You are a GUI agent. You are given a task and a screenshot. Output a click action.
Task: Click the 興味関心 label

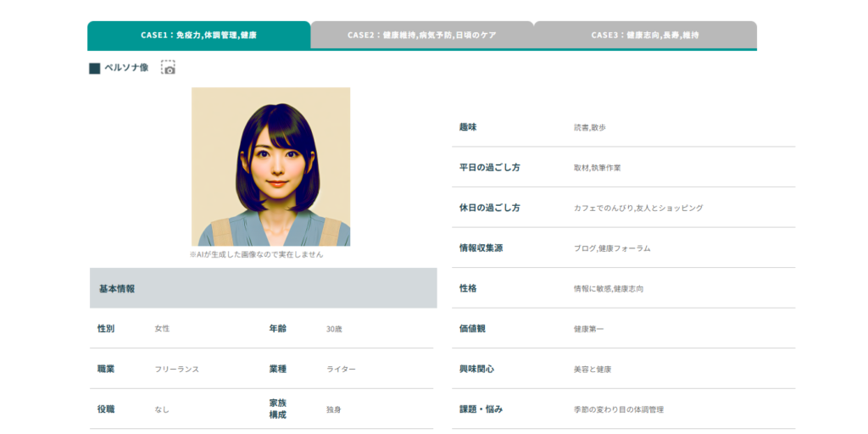[476, 369]
